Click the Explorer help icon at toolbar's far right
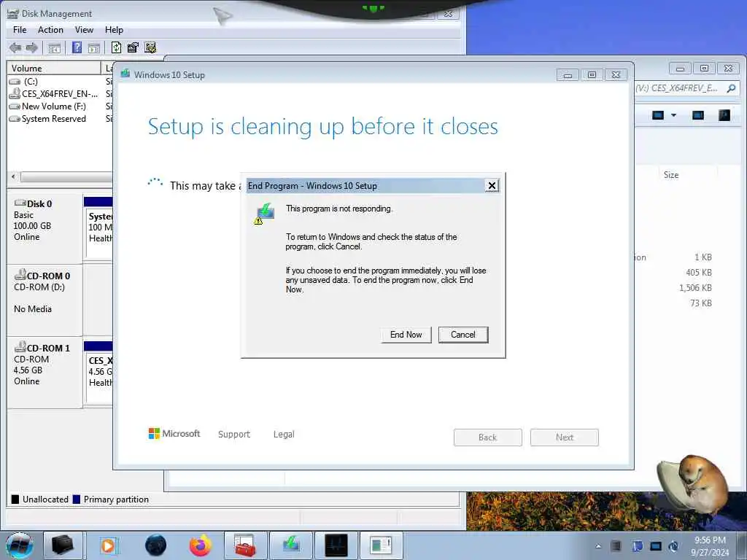 pos(724,115)
